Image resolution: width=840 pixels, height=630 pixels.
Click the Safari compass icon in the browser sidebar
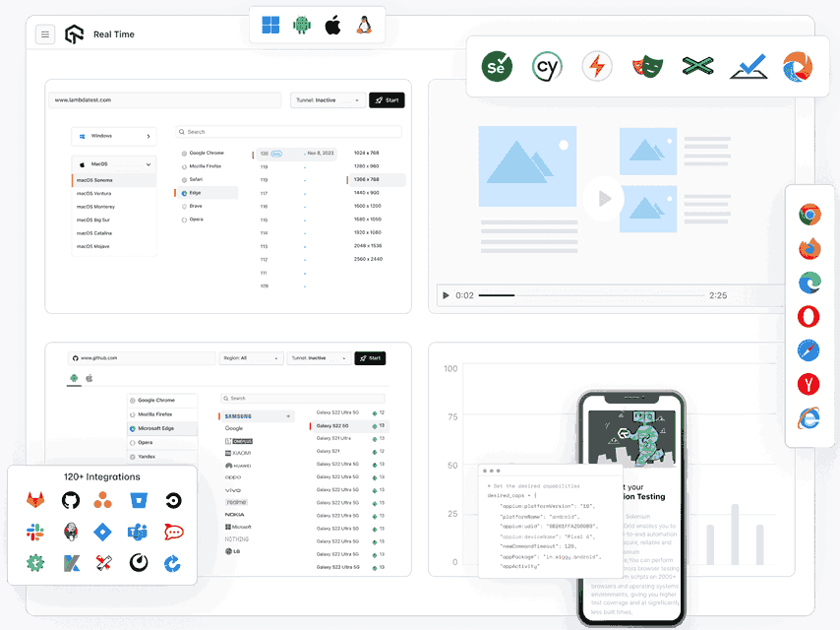809,350
